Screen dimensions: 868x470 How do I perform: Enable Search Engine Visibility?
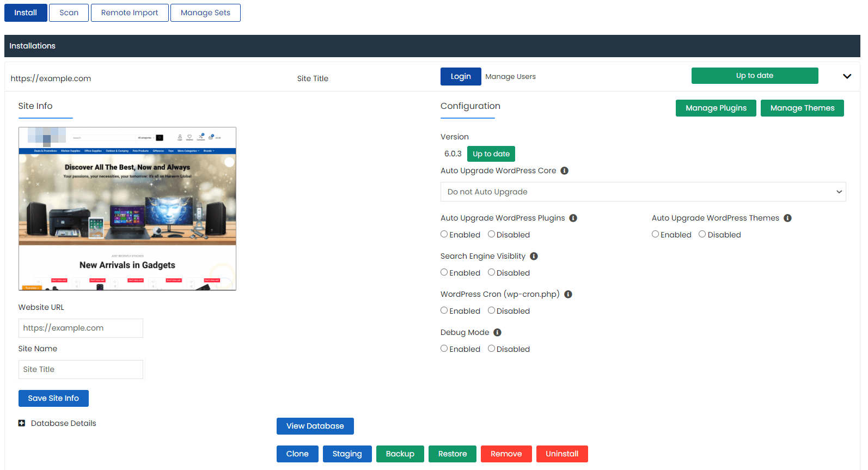[444, 272]
